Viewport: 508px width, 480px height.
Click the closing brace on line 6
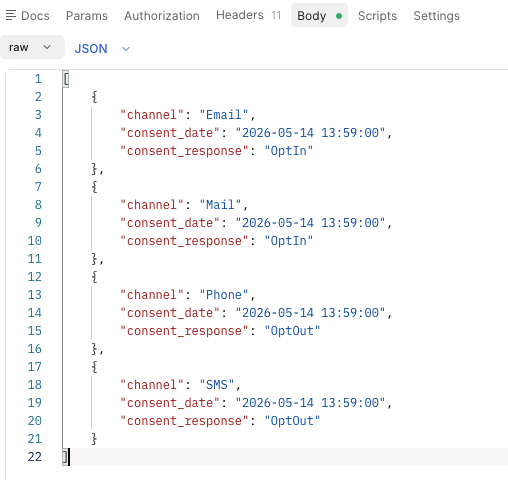[94, 169]
